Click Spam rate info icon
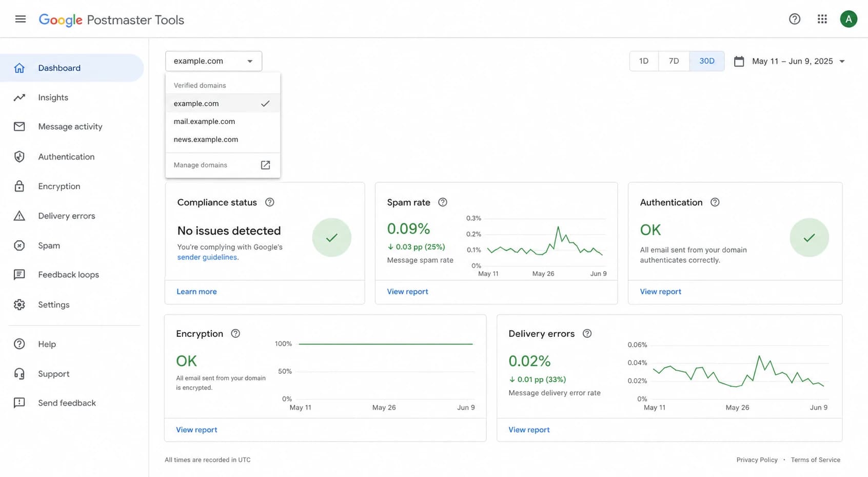This screenshot has height=477, width=868. [443, 202]
